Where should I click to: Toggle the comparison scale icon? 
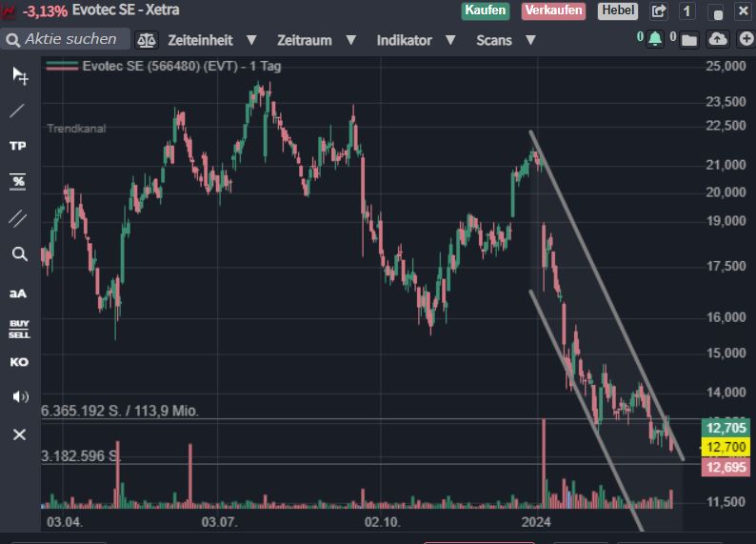tap(146, 40)
